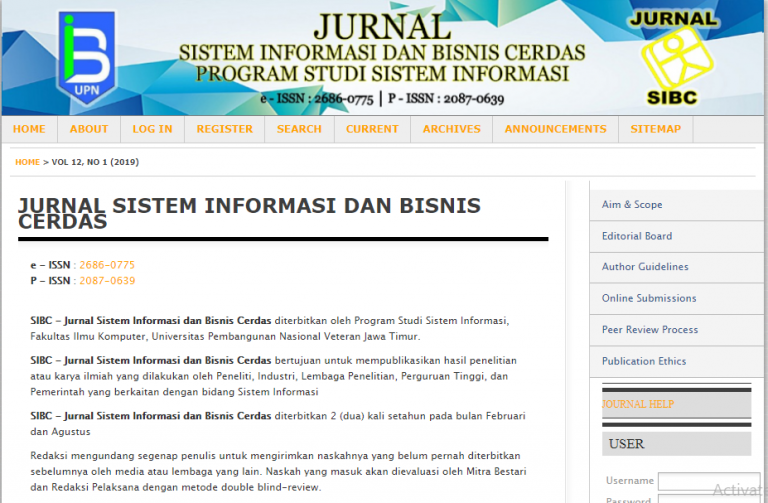Open the SEARCH menu item
The height and width of the screenshot is (503, 768).
pos(299,129)
